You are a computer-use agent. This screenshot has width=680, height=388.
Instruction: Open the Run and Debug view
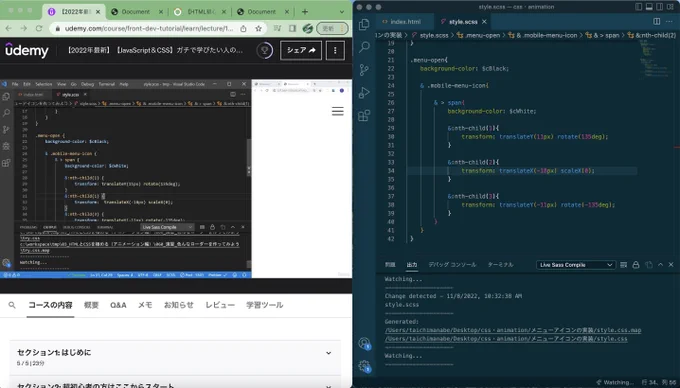[x=364, y=92]
